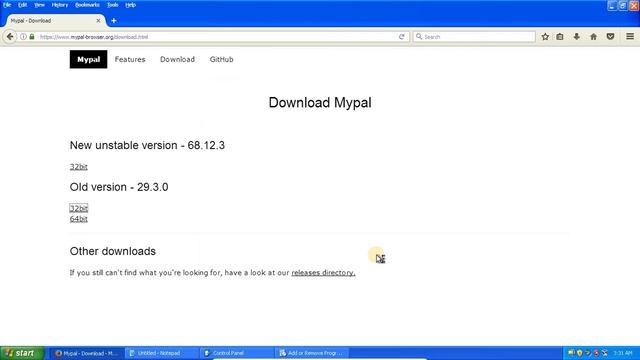The width and height of the screenshot is (640, 360).
Task: Go back with the browser back arrow
Action: click(x=10, y=37)
